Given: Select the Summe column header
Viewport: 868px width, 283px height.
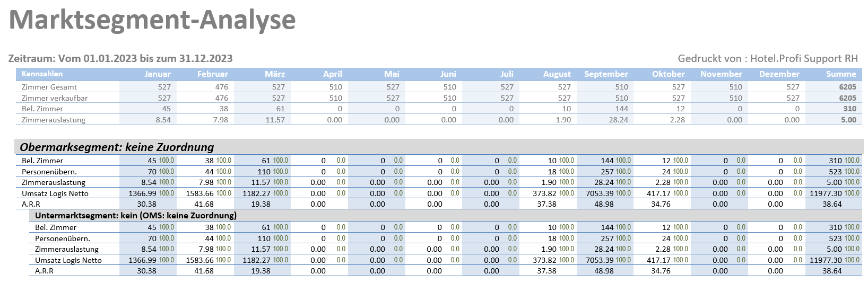Looking at the screenshot, I should click(841, 74).
